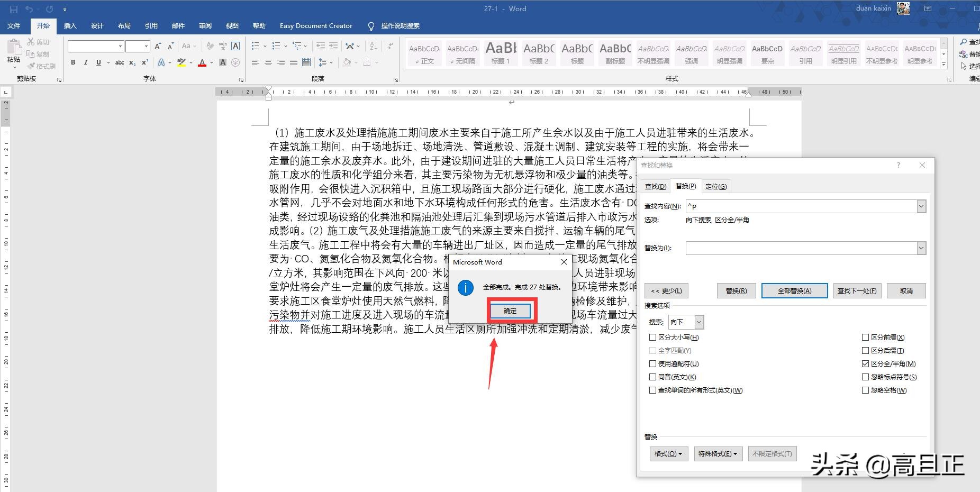Enable the 区分大小写 checkbox
This screenshot has width=980, height=492.
tap(653, 337)
